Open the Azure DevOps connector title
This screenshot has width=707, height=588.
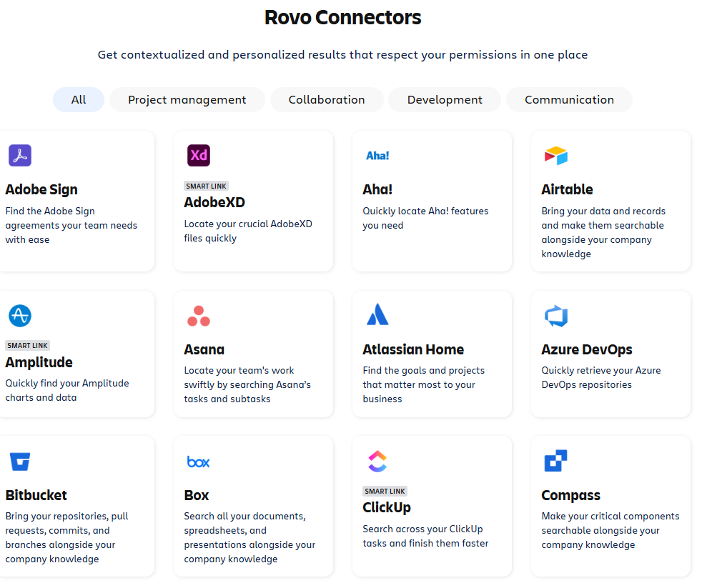tap(587, 349)
